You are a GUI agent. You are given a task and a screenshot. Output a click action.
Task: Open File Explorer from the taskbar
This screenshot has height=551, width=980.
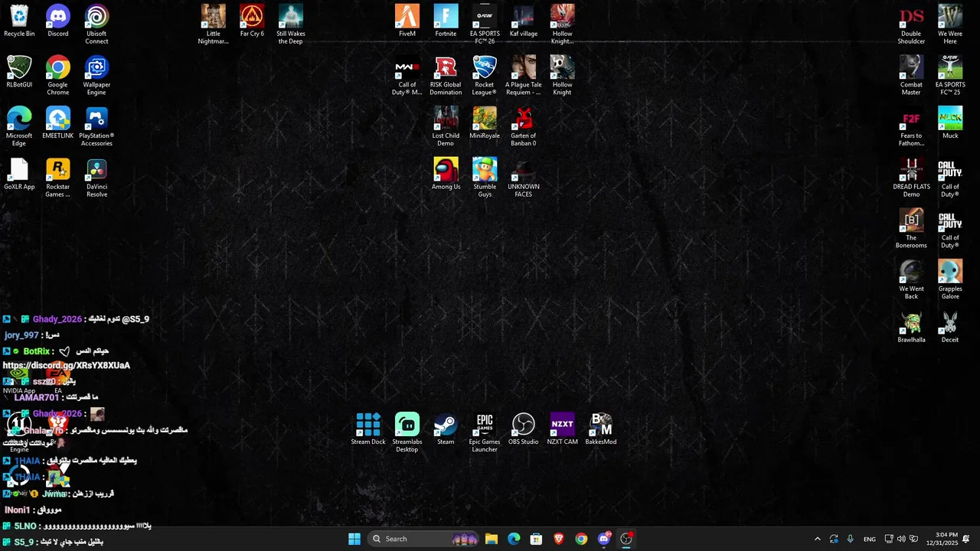pyautogui.click(x=492, y=539)
